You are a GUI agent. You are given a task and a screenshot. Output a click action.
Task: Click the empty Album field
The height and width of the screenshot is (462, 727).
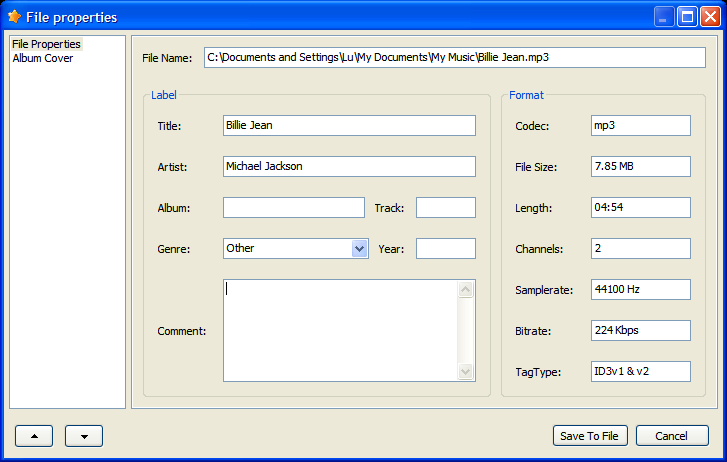tap(293, 207)
